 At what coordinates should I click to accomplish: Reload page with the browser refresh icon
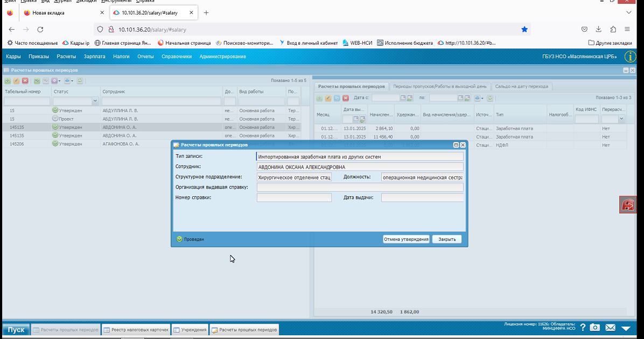pos(40,30)
